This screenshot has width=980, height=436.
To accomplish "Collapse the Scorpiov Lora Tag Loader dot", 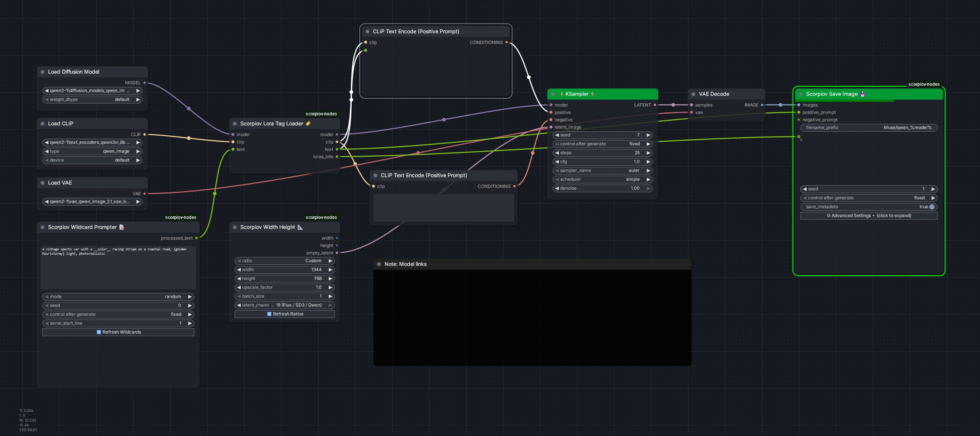I will (x=235, y=124).
